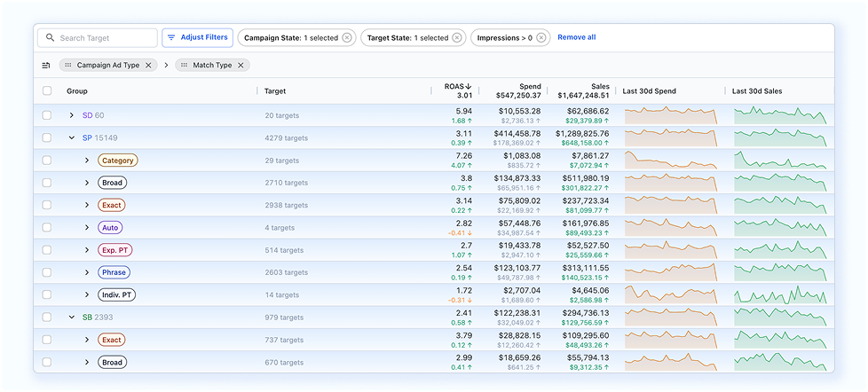
Task: Expand the SD 60 group
Action: click(x=71, y=115)
